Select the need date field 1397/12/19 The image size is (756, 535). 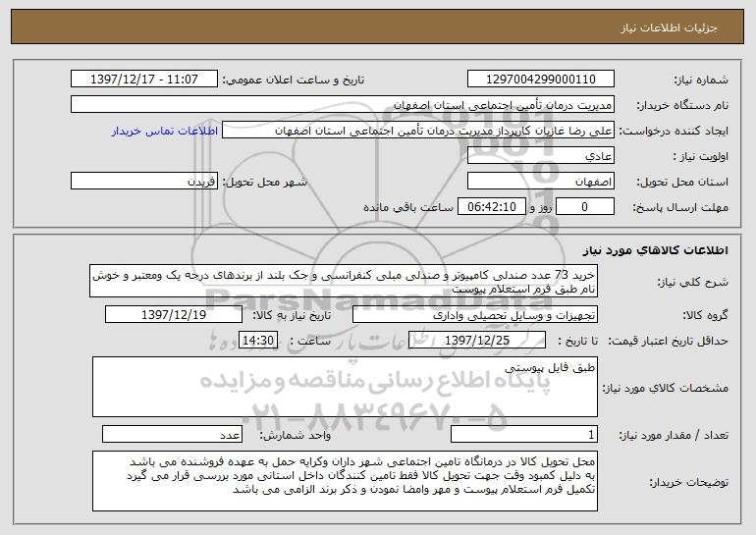tap(174, 315)
